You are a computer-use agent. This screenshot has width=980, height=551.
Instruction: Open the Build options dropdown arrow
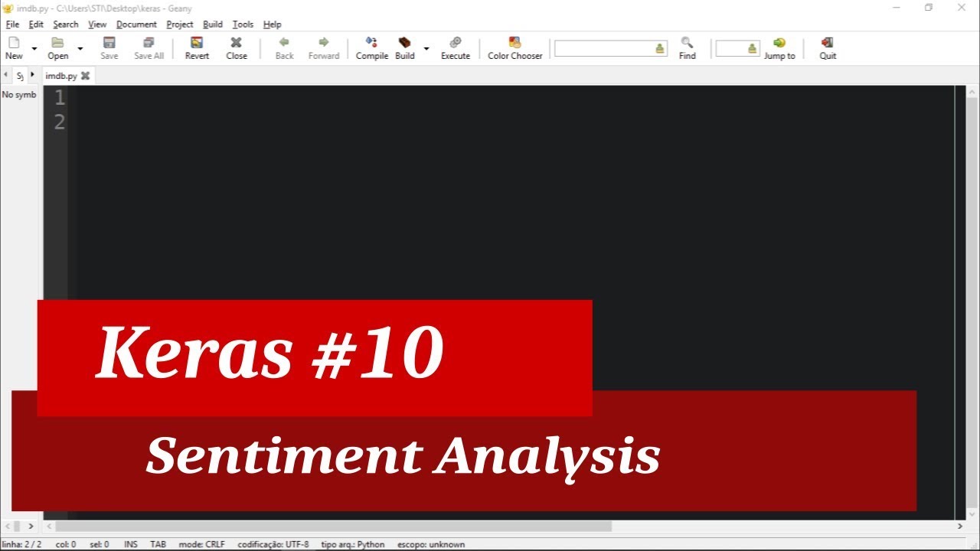click(x=426, y=48)
